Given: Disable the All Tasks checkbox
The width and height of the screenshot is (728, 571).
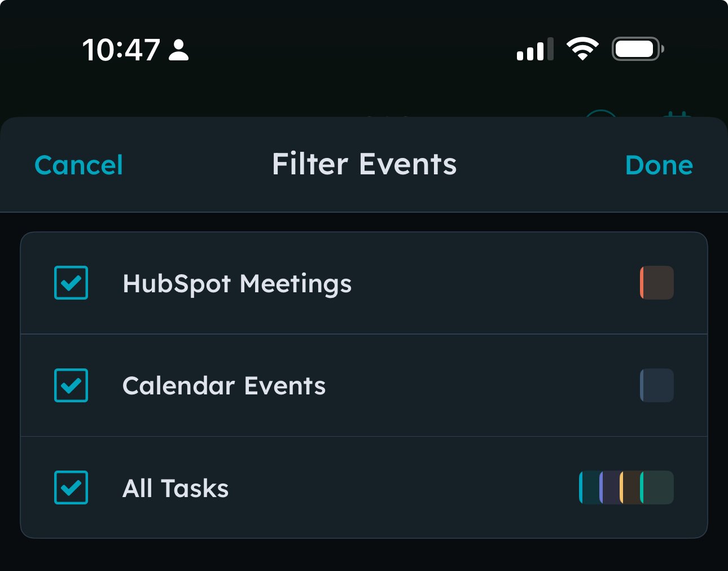Looking at the screenshot, I should click(x=71, y=487).
